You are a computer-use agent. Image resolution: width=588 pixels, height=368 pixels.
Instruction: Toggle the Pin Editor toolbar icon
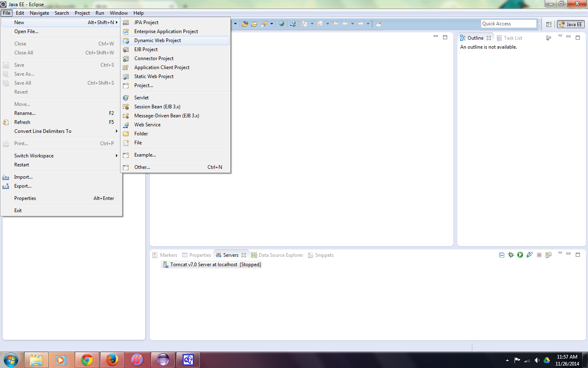pos(379,24)
